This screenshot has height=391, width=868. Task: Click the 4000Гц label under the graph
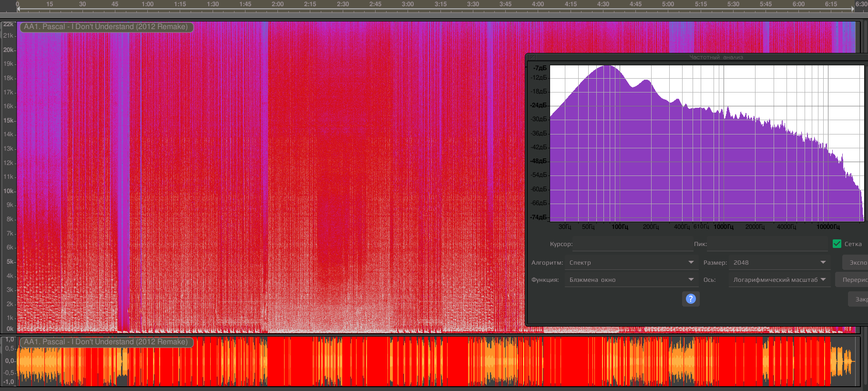(x=786, y=227)
